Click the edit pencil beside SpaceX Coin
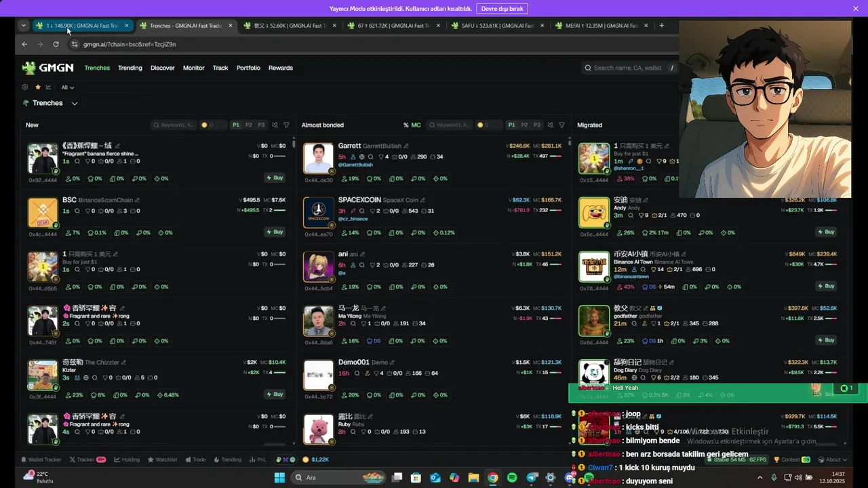 [x=422, y=201]
